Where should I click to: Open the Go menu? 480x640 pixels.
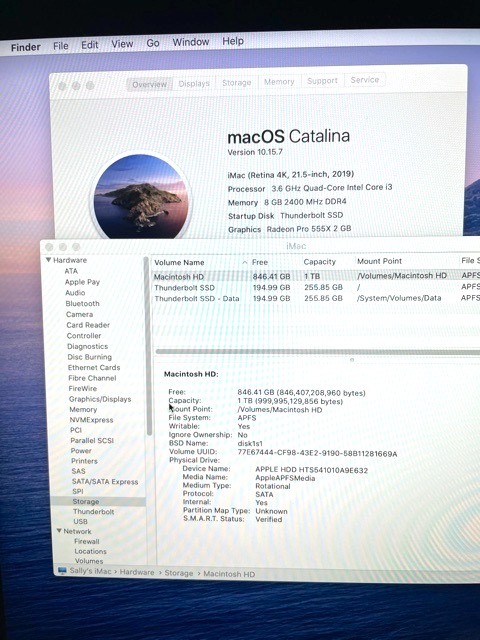pyautogui.click(x=153, y=43)
